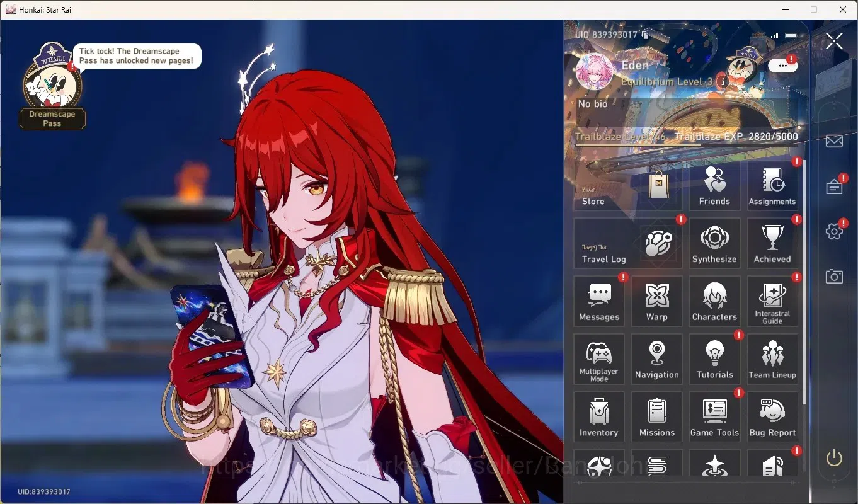Open Game Tools
The image size is (858, 504).
(714, 417)
